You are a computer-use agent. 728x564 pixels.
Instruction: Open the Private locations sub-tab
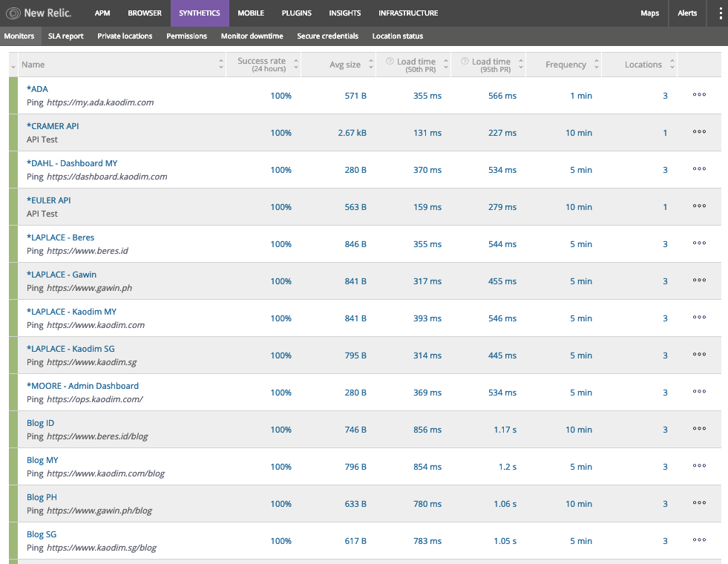click(x=125, y=36)
